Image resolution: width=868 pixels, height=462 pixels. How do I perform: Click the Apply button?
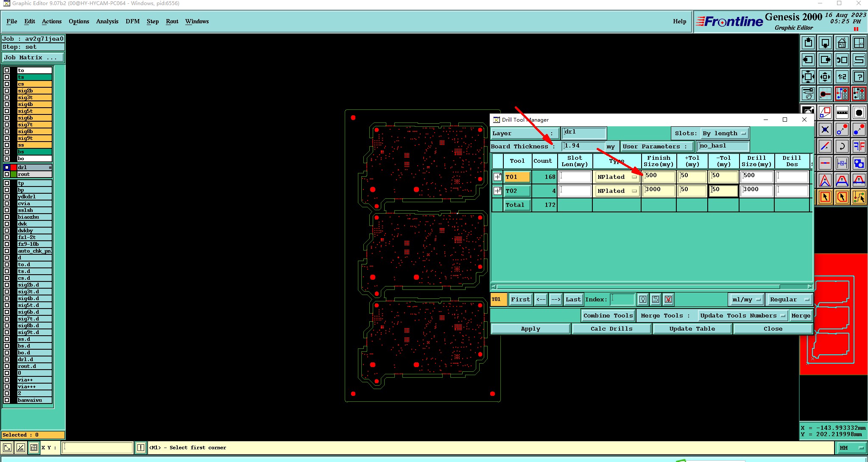[x=530, y=328]
